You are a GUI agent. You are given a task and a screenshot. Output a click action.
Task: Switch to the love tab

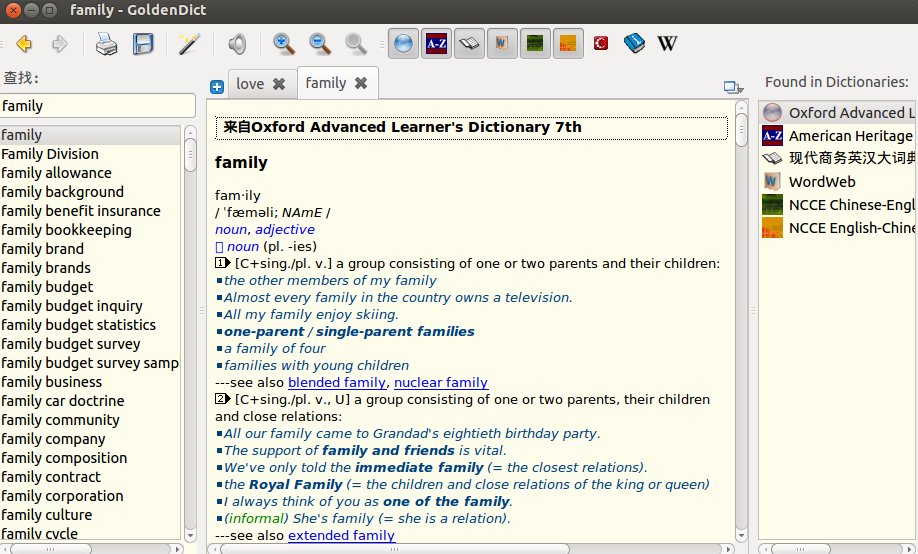click(x=250, y=84)
